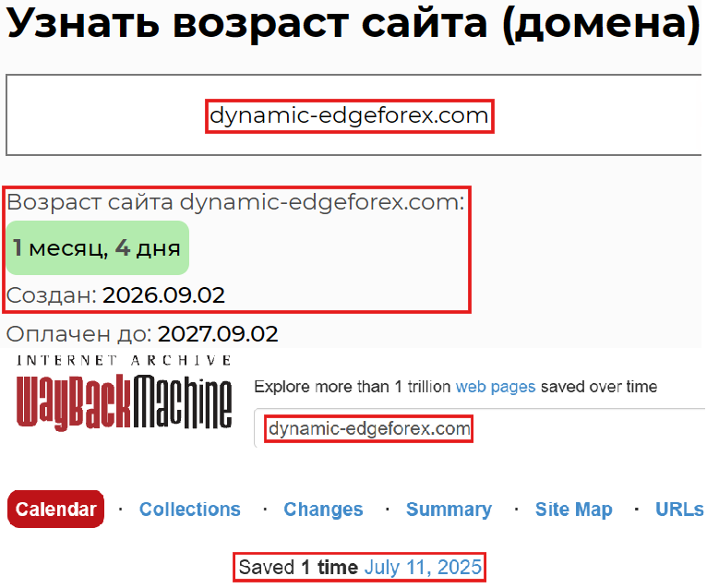Select the creation date 2026.09.02
The image size is (707, 588).
pos(163,295)
